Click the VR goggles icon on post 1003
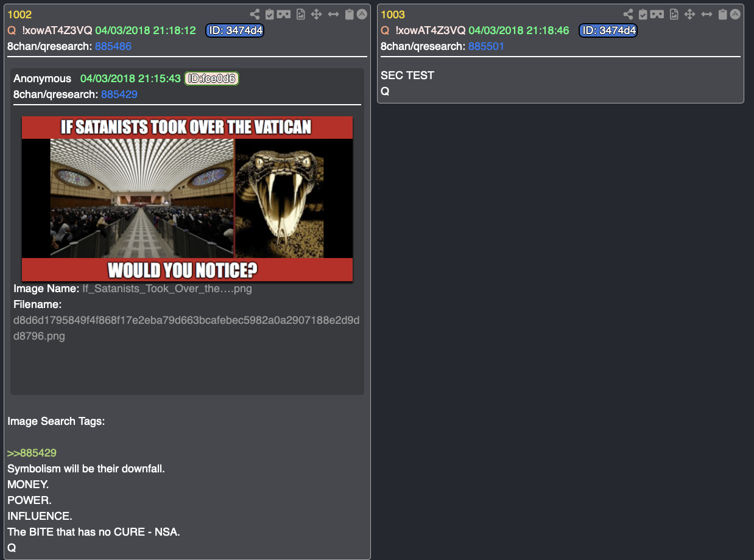The width and height of the screenshot is (754, 560). click(x=657, y=14)
